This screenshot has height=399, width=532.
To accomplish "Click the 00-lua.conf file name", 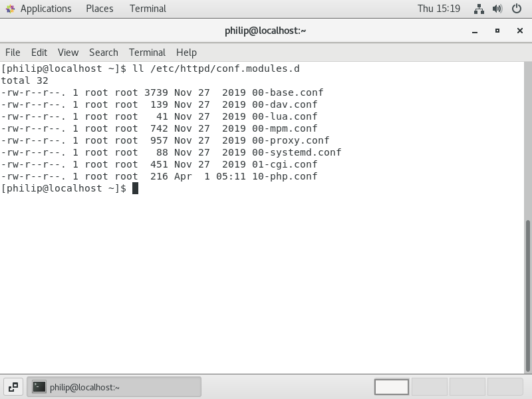I will pyautogui.click(x=285, y=116).
